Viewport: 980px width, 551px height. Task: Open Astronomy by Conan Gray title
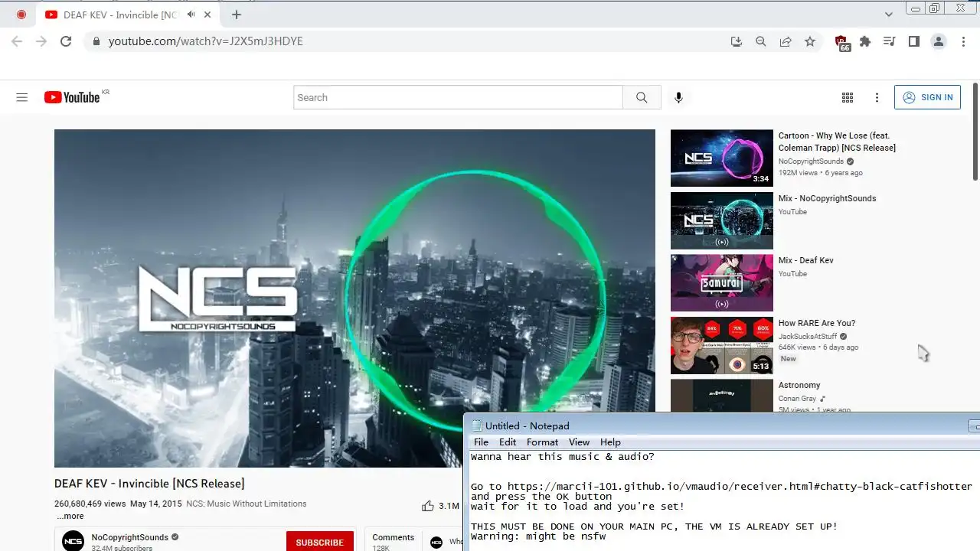(x=799, y=385)
